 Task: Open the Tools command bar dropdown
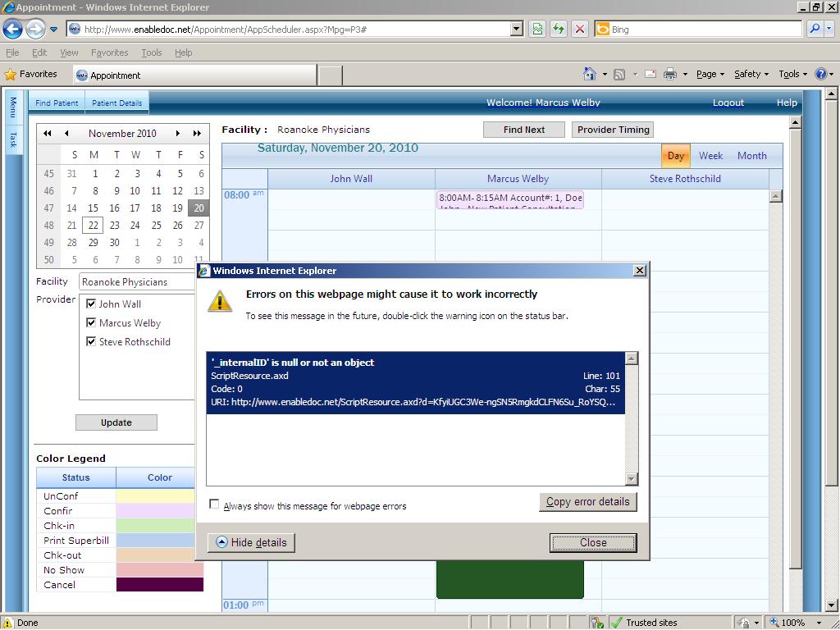pos(793,74)
